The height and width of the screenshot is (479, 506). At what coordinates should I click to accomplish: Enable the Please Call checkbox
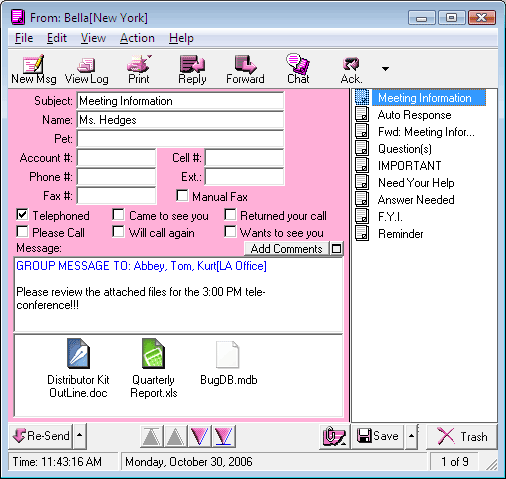point(22,232)
